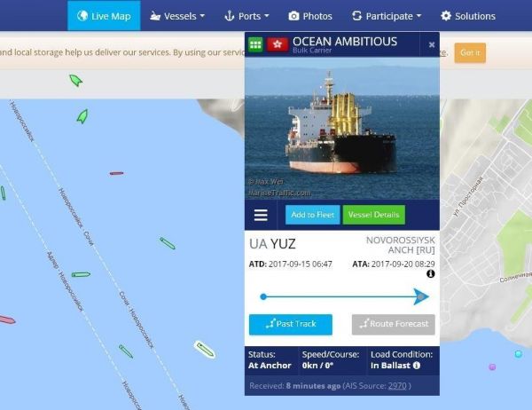Open the Photos menu item

coord(310,16)
